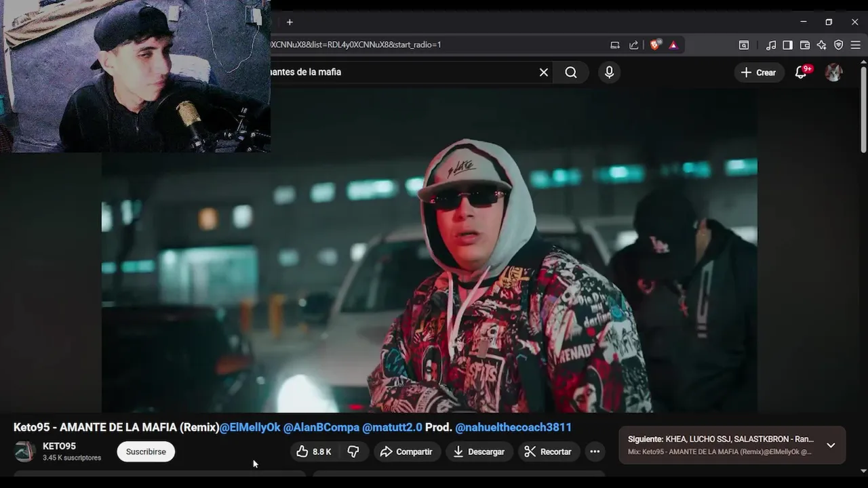Open the account avatar menu

833,73
